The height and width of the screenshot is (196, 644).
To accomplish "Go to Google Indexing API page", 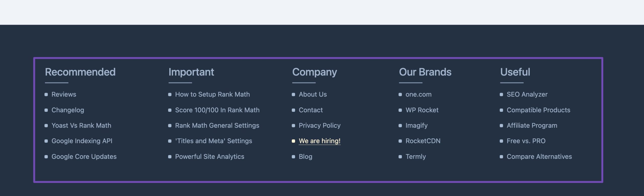I will click(82, 141).
